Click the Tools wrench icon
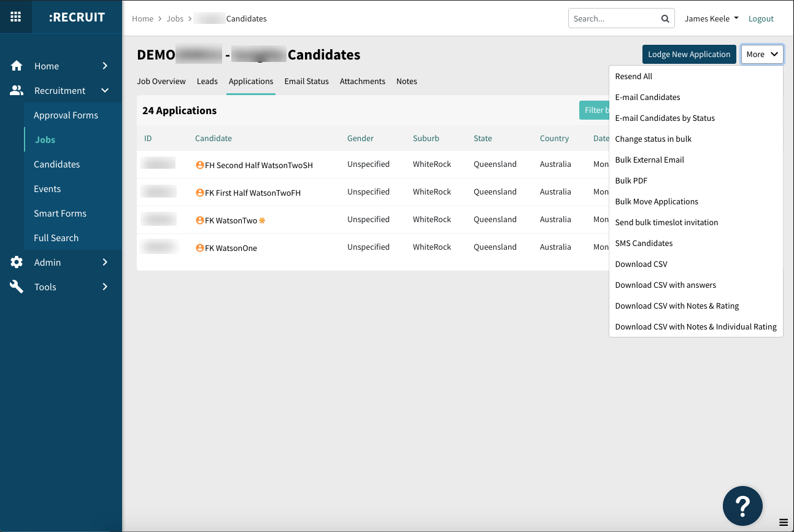The height and width of the screenshot is (532, 794). tap(17, 287)
